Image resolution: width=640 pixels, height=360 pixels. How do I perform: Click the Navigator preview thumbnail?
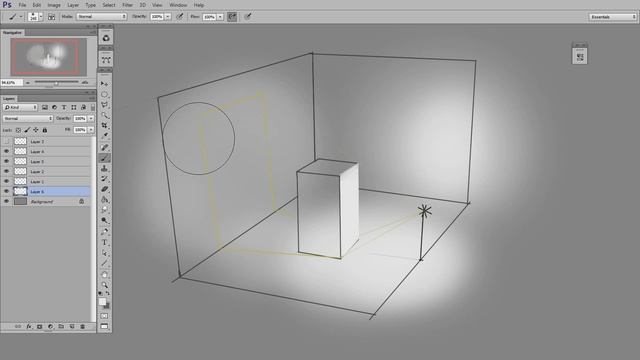(x=48, y=57)
